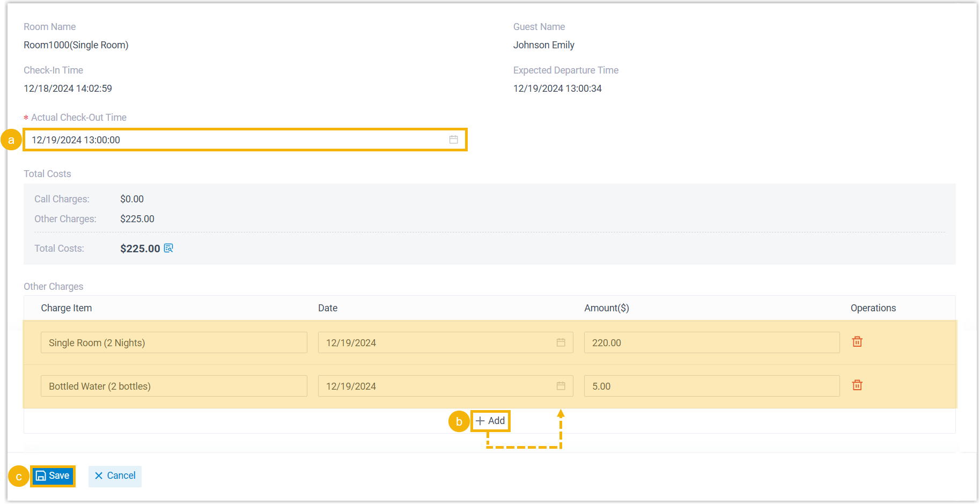The width and height of the screenshot is (980, 504).
Task: Click calendar icon in Single Room date field
Action: coord(561,342)
